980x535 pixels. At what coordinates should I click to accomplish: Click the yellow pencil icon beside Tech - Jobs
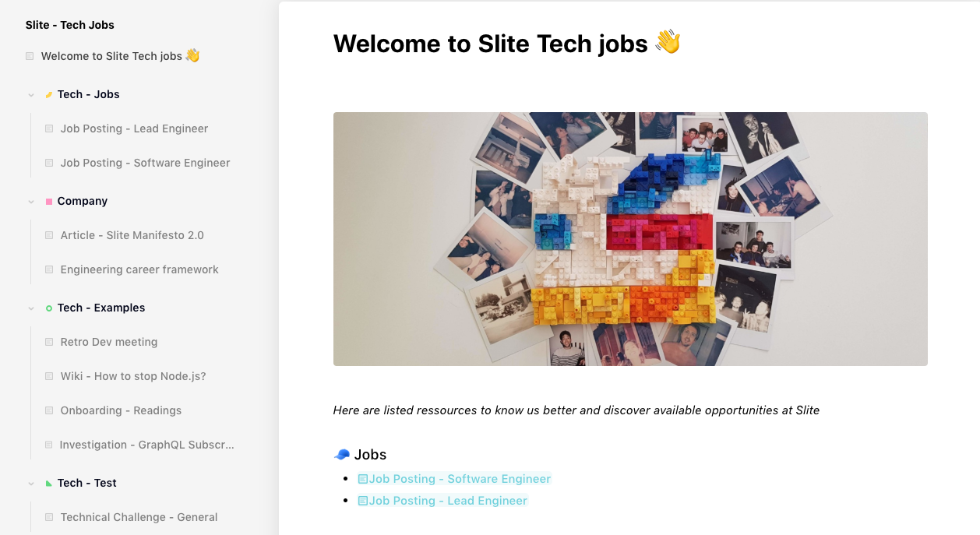pos(49,95)
